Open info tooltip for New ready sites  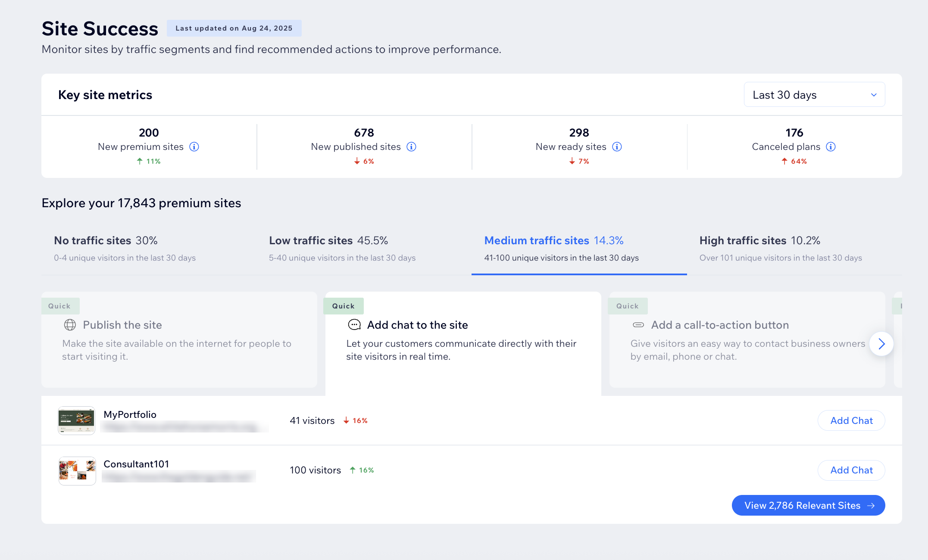pyautogui.click(x=617, y=147)
